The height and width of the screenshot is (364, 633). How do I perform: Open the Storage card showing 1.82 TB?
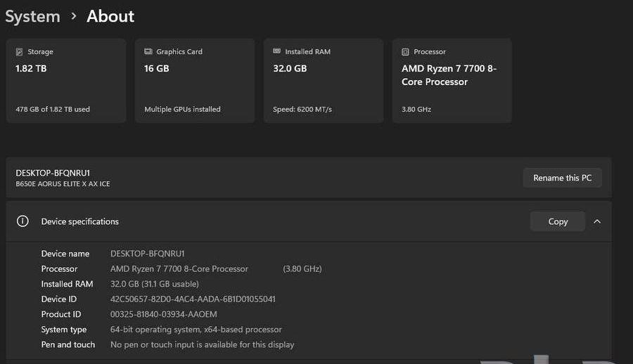click(66, 81)
